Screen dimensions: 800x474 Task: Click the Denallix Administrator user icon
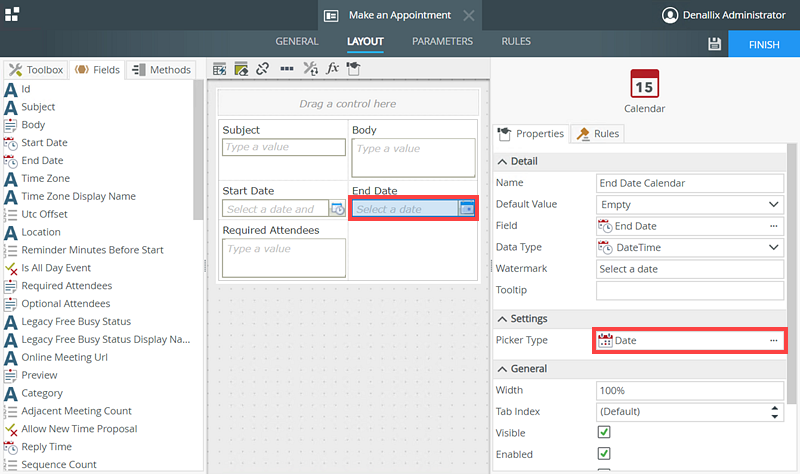tap(670, 15)
